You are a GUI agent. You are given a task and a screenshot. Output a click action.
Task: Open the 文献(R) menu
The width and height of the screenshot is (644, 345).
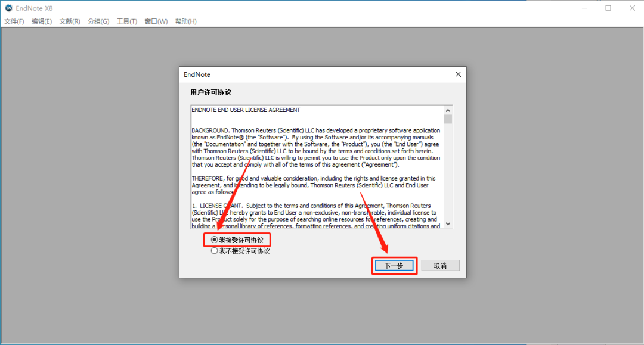click(70, 21)
